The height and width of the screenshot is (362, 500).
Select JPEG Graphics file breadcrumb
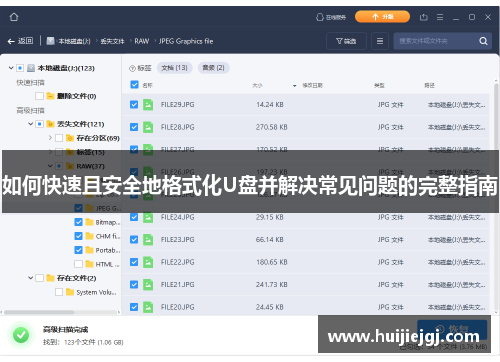(186, 41)
